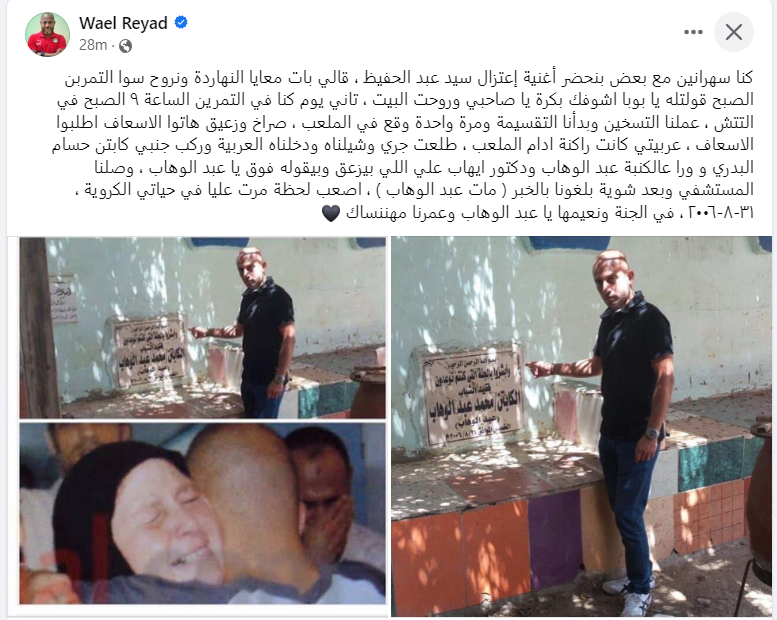This screenshot has height=620, width=777.
Task: Click the Arabic post text paragraph
Action: tap(404, 145)
